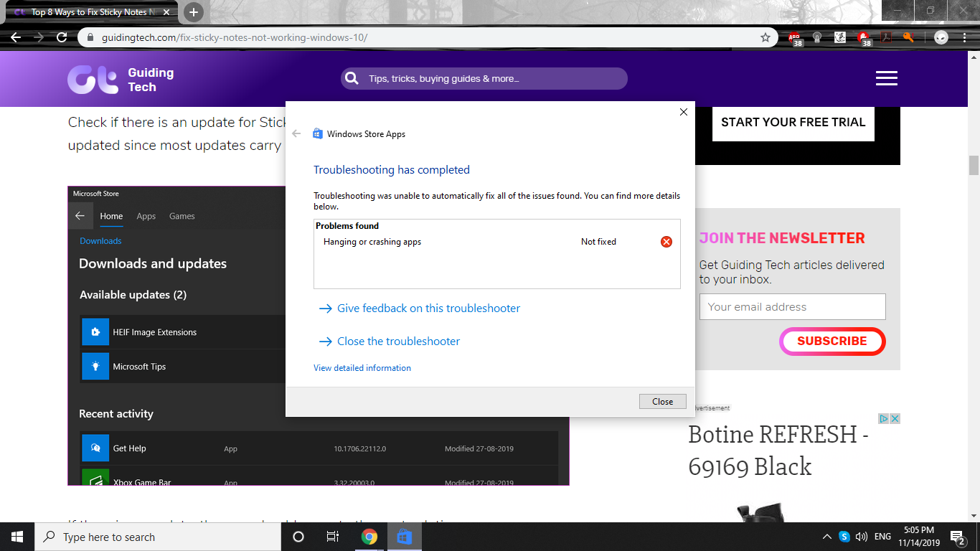Screen dimensions: 980x551
Task: Bookmark this page with the star
Action: [x=765, y=37]
